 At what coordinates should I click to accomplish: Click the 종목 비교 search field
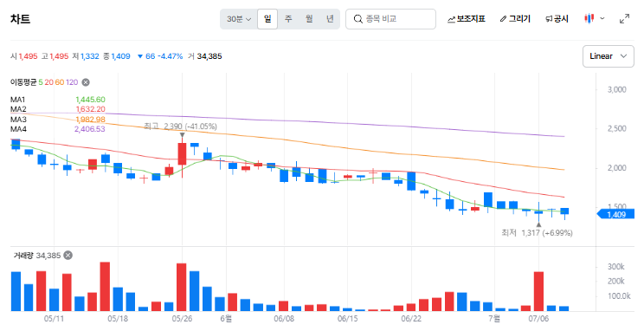tap(390, 19)
